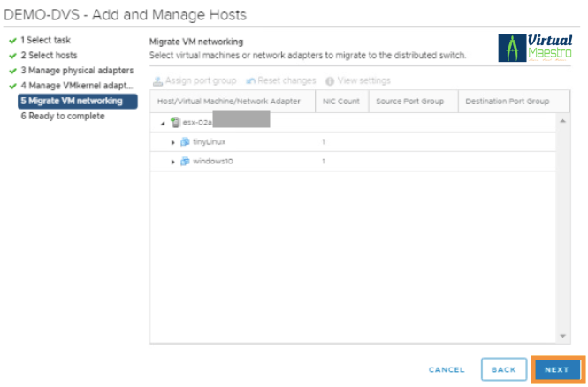Collapse the esx-02a host node

point(164,123)
